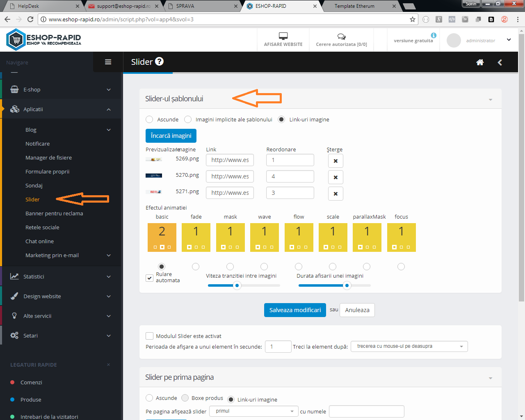Switch to the SPRAVA browser tab

tap(201, 6)
